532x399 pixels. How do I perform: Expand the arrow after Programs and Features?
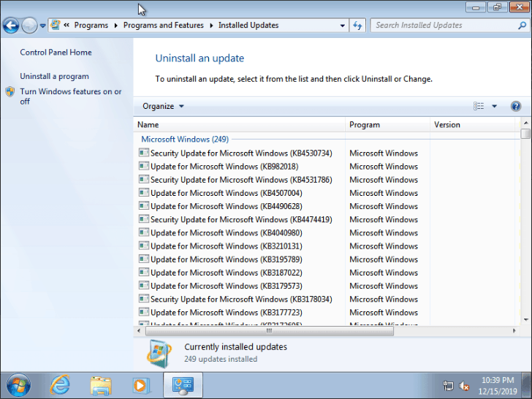(211, 26)
